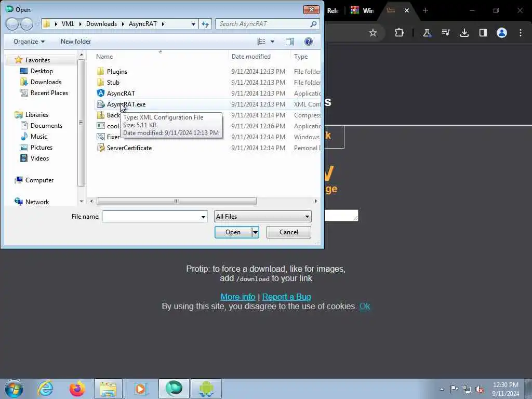532x399 pixels.
Task: Open the dialog help button
Action: [x=309, y=42]
